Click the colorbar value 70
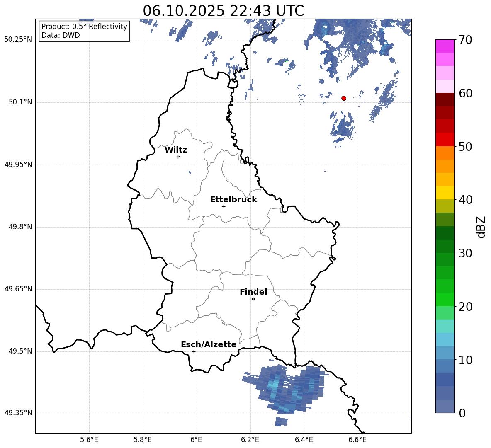Viewport: 491px width, 448px height. [x=465, y=40]
